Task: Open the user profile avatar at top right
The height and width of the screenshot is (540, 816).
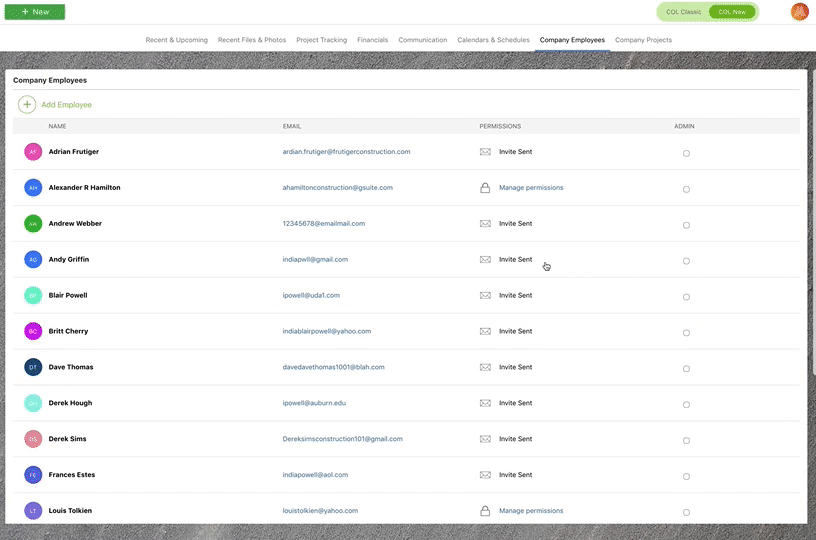Action: click(x=799, y=12)
